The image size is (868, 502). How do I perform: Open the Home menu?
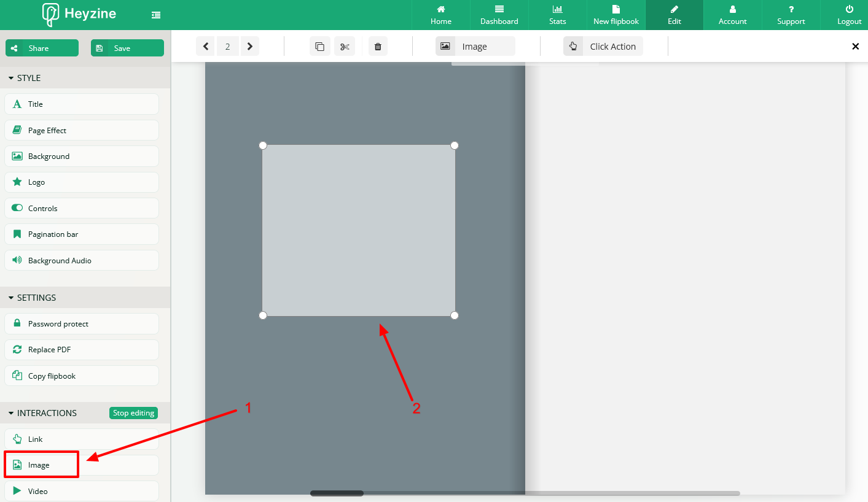(x=441, y=15)
